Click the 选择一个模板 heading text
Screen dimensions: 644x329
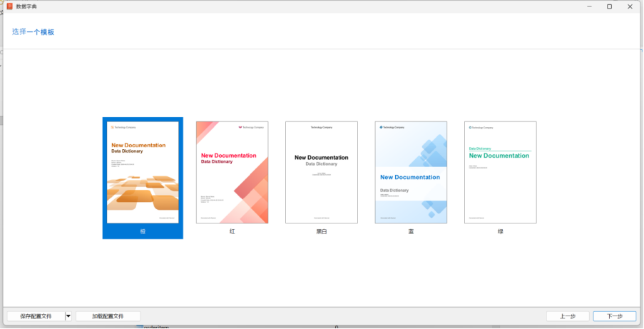(x=34, y=32)
